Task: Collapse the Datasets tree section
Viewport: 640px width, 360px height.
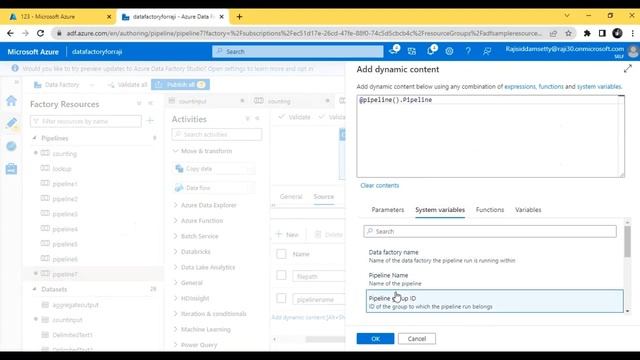Action: pyautogui.click(x=35, y=289)
